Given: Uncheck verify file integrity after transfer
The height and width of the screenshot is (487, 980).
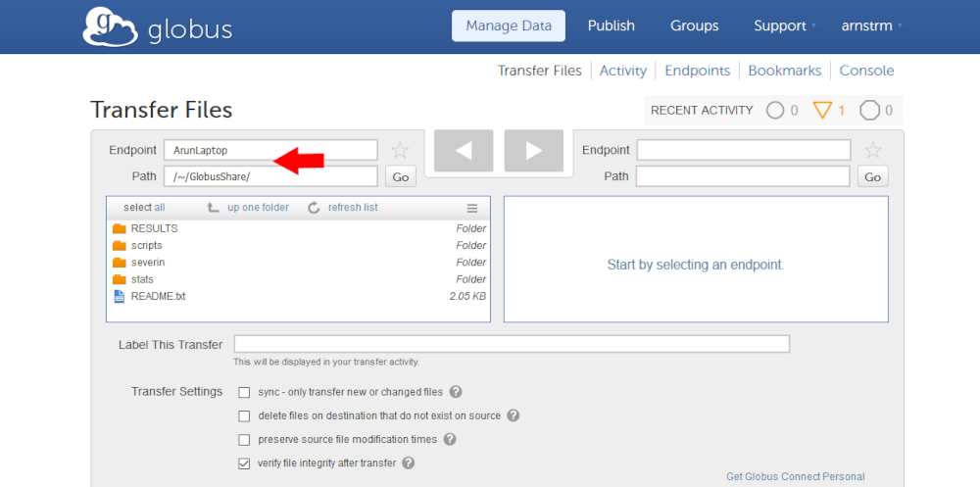Looking at the screenshot, I should [244, 463].
